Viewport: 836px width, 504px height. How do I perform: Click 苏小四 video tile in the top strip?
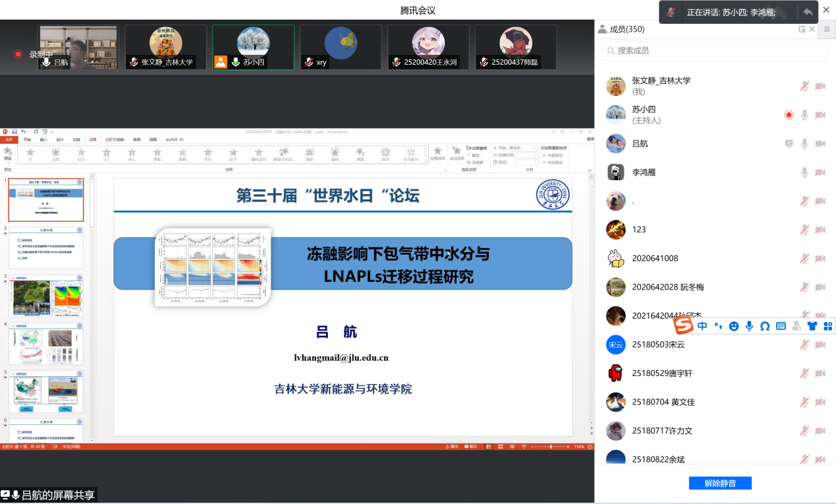(253, 47)
